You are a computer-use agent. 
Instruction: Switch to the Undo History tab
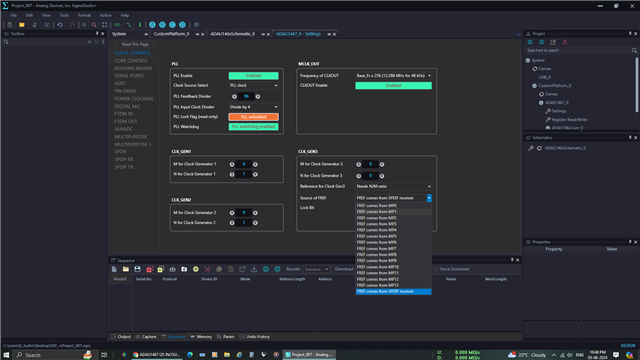254,337
